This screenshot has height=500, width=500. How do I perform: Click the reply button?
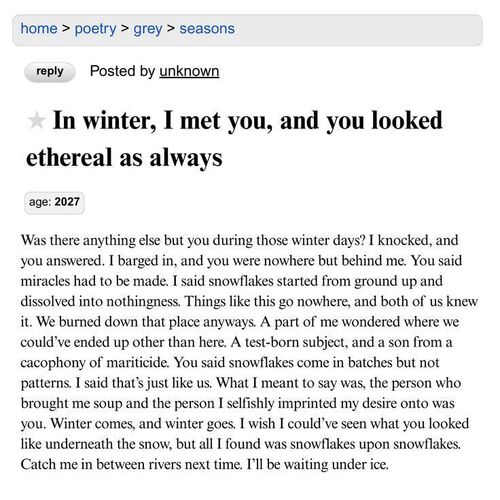50,71
